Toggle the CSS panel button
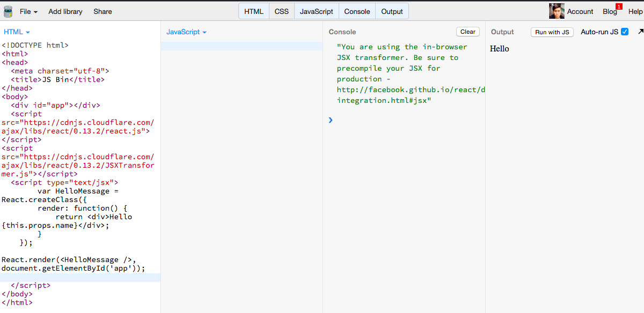Image resolution: width=644 pixels, height=313 pixels. 282,11
